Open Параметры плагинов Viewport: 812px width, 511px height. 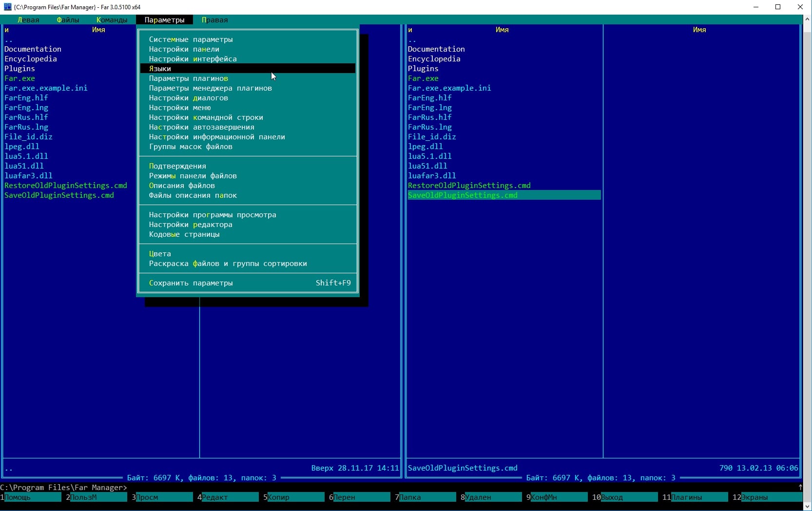pos(248,78)
